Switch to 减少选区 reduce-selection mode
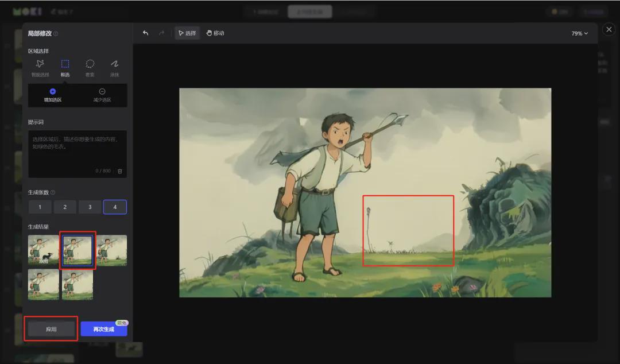Screen dimensions: 620x364 (x=103, y=94)
